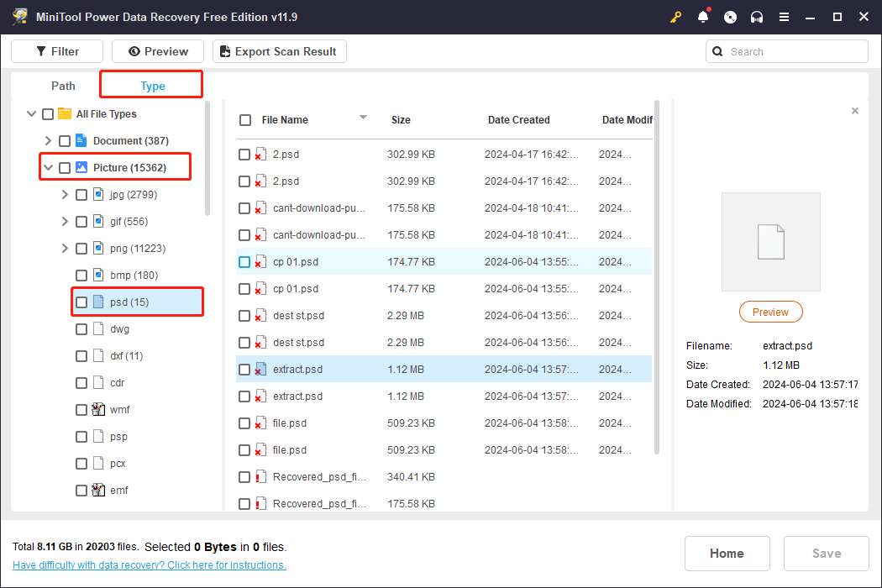This screenshot has height=588, width=882.
Task: Click the psd file type icon in tree
Action: [98, 302]
